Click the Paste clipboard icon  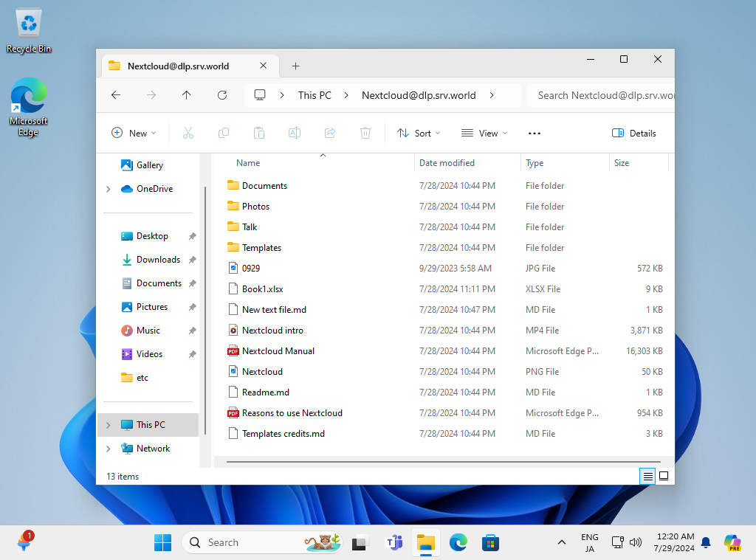click(x=259, y=133)
